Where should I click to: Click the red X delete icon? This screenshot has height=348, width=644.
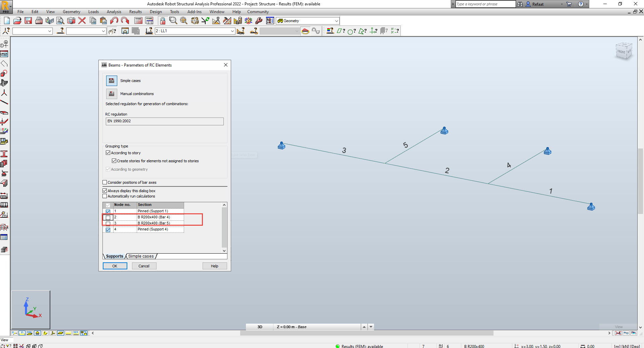click(82, 20)
